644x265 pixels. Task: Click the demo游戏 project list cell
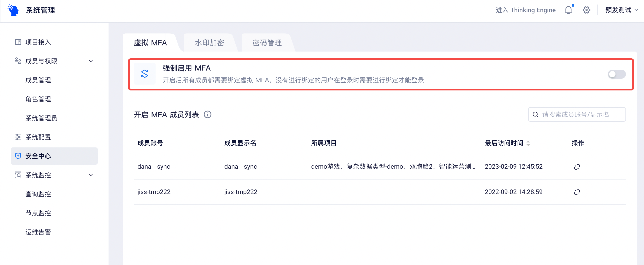pyautogui.click(x=393, y=166)
